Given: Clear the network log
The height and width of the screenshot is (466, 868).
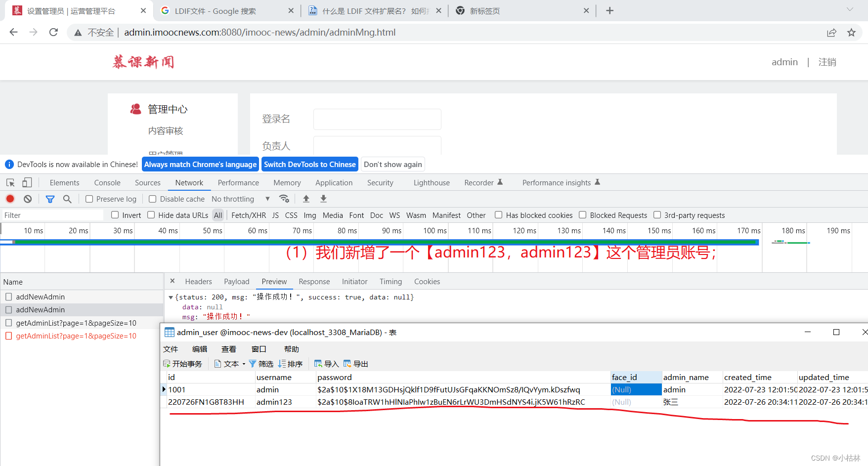Looking at the screenshot, I should pos(28,199).
